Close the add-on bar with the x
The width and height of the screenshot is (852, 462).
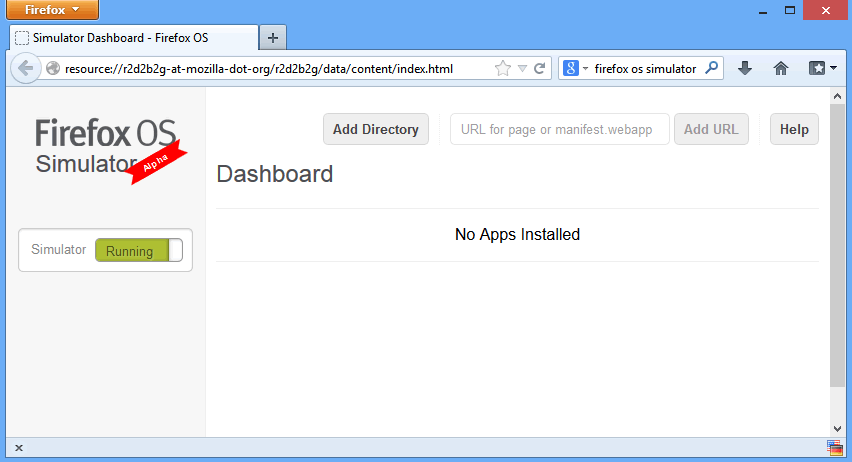19,448
